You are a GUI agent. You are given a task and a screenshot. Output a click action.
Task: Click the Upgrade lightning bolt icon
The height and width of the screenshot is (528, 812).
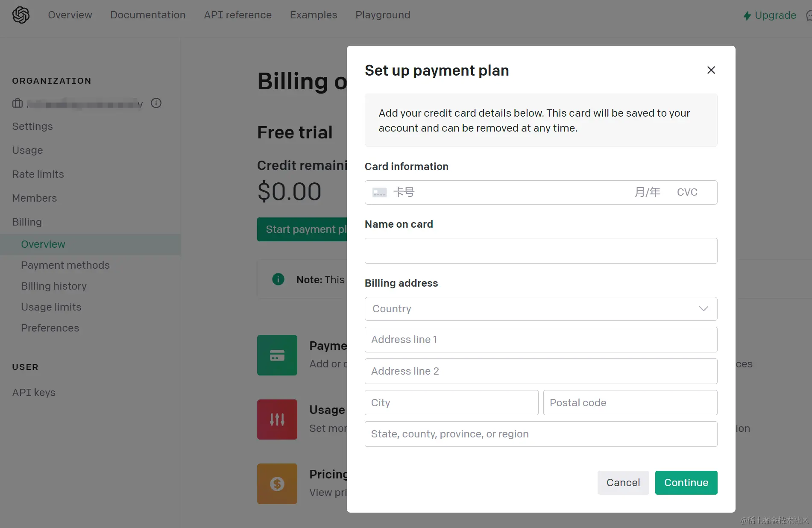coord(747,16)
